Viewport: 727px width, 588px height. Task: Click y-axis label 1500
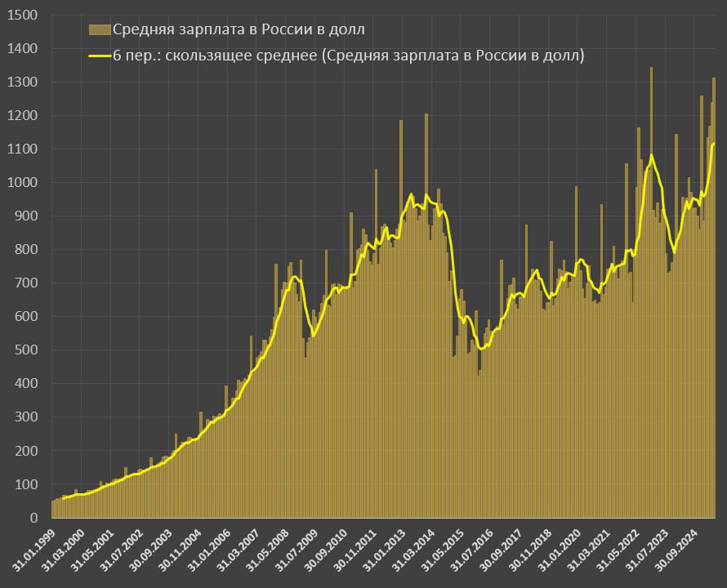tap(22, 16)
